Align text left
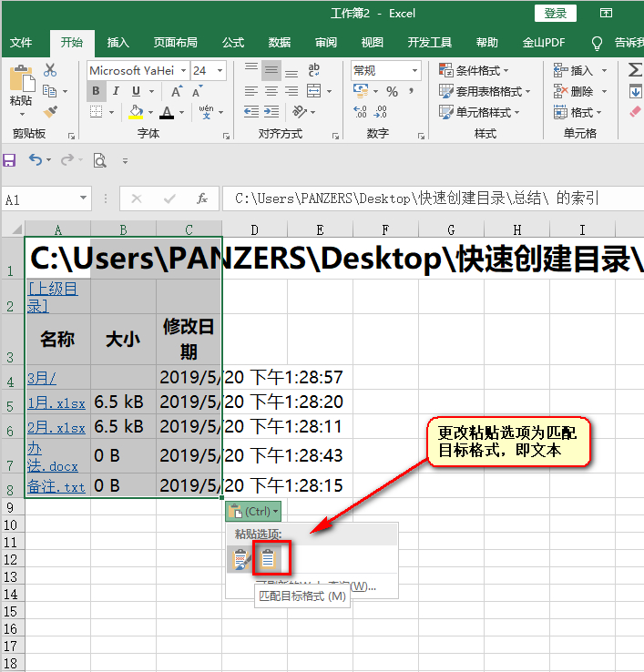Image resolution: width=644 pixels, height=672 pixels. click(x=251, y=91)
